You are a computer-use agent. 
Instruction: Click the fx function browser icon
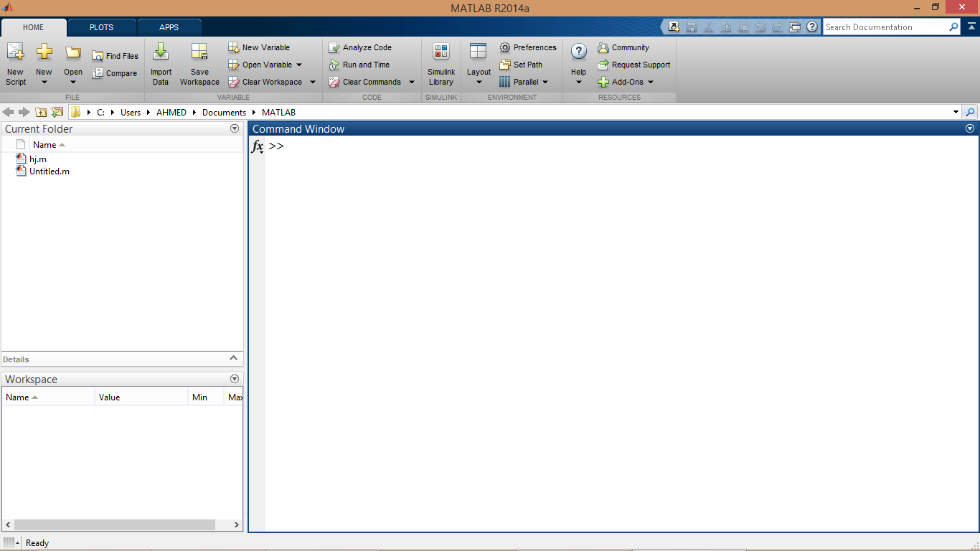[x=258, y=146]
